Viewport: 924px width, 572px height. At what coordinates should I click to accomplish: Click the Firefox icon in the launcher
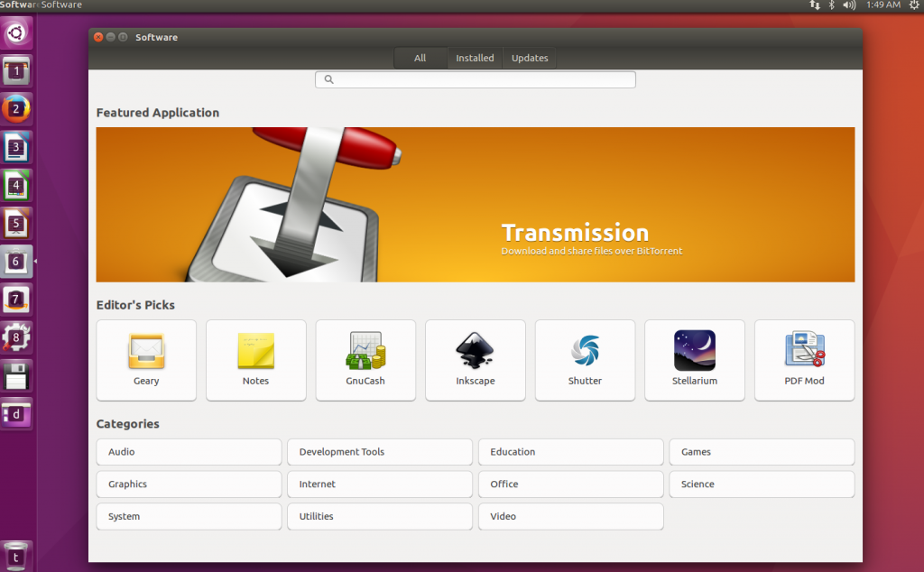pyautogui.click(x=17, y=109)
